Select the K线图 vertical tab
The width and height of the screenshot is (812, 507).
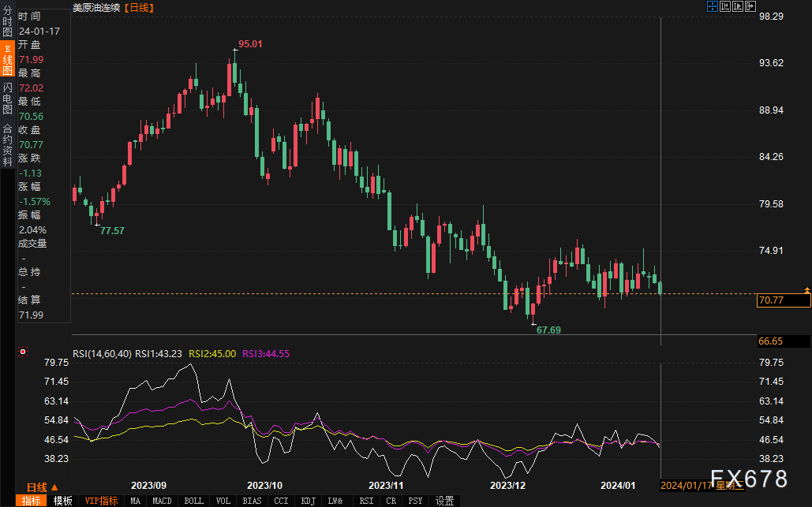click(x=7, y=59)
